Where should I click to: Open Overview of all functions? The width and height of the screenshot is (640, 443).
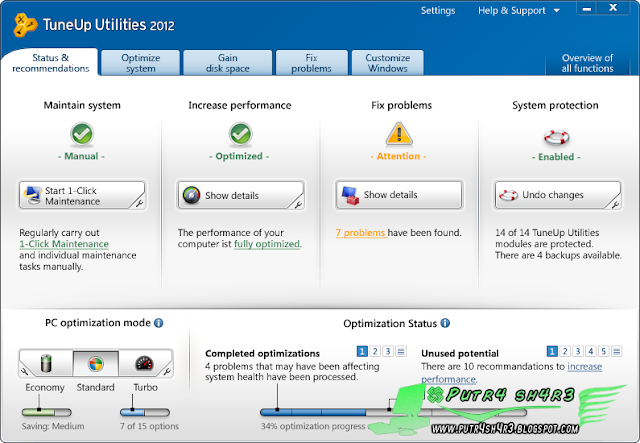587,63
